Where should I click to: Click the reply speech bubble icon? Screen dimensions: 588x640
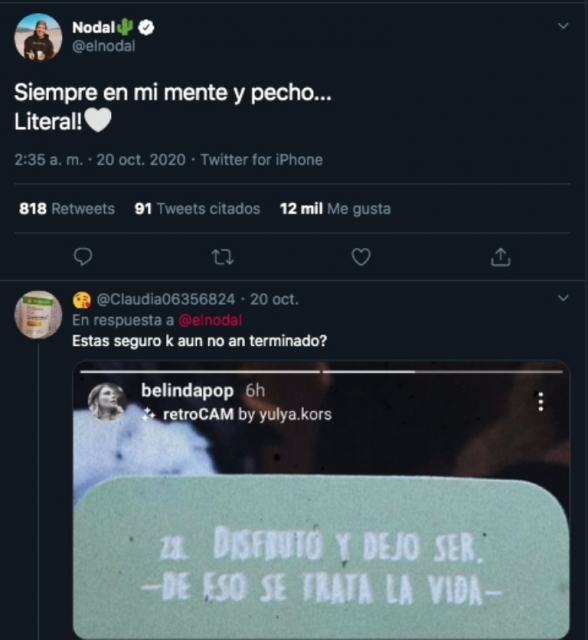pyautogui.click(x=83, y=257)
